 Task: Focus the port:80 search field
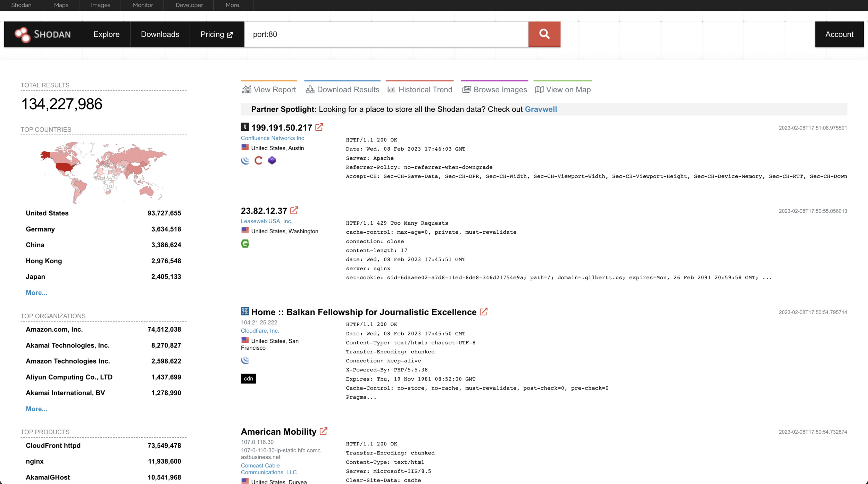(x=386, y=34)
